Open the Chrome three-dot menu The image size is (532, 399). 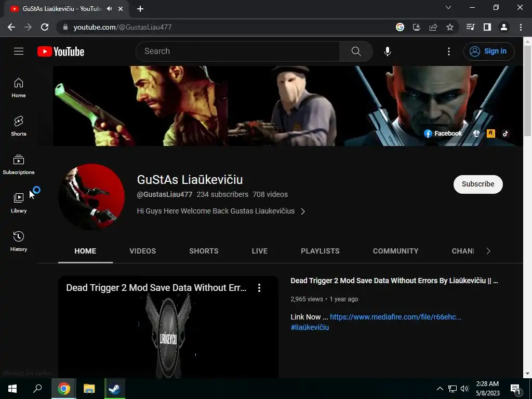521,27
